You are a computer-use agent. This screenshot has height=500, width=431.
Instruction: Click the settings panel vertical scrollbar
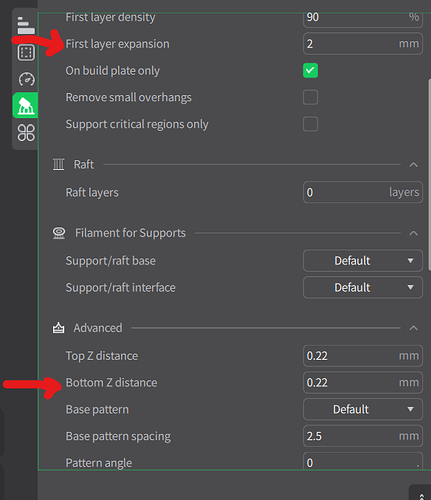[429, 172]
